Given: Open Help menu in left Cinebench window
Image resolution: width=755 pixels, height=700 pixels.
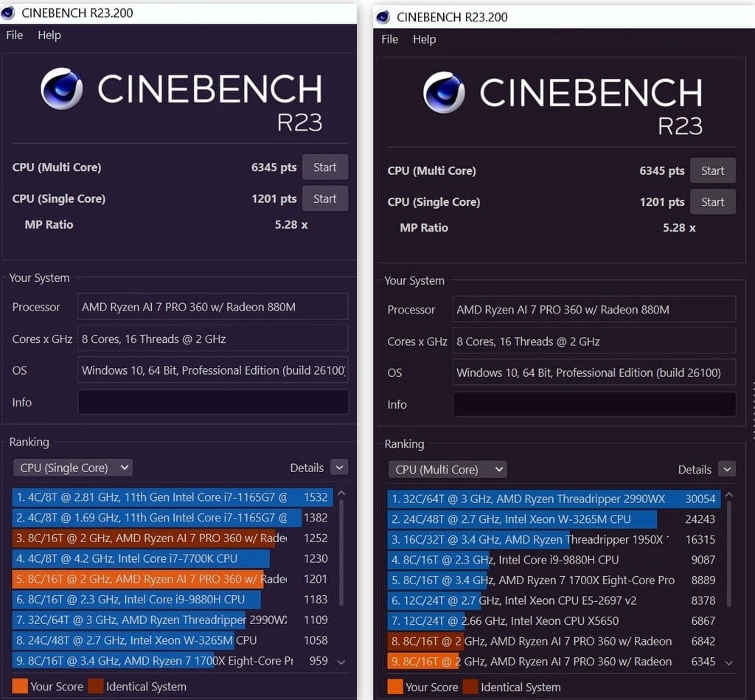Looking at the screenshot, I should pyautogui.click(x=49, y=35).
